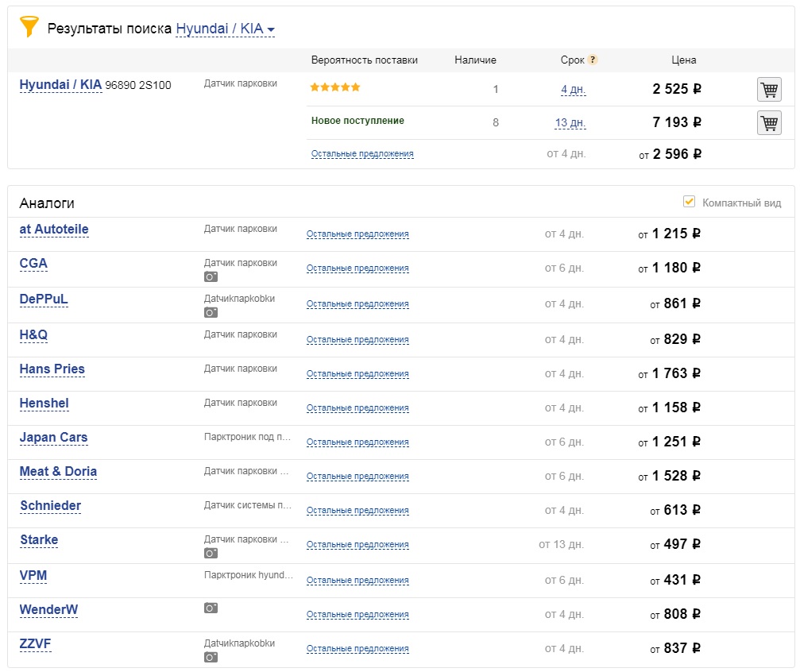
Task: Show the Starke photo camera icon
Action: coord(211,553)
